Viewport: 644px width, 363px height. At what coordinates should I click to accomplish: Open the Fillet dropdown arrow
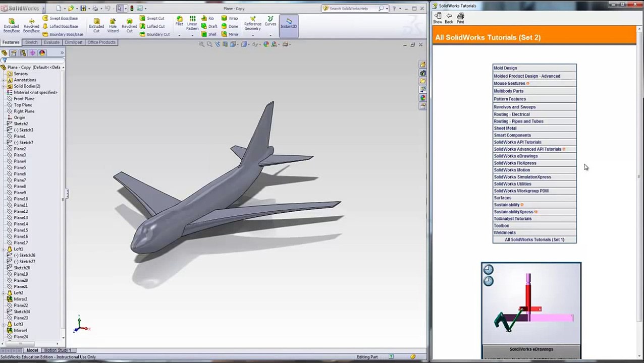coord(179,35)
